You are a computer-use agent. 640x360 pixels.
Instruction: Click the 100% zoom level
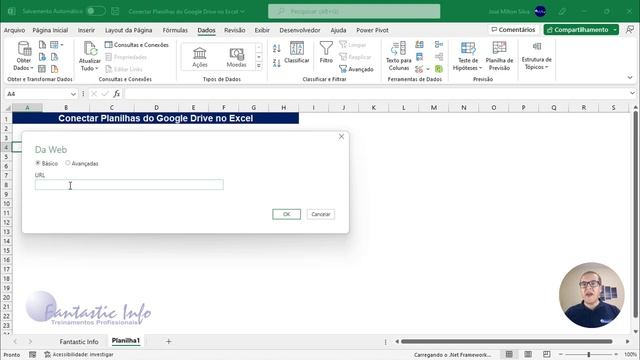(630, 354)
